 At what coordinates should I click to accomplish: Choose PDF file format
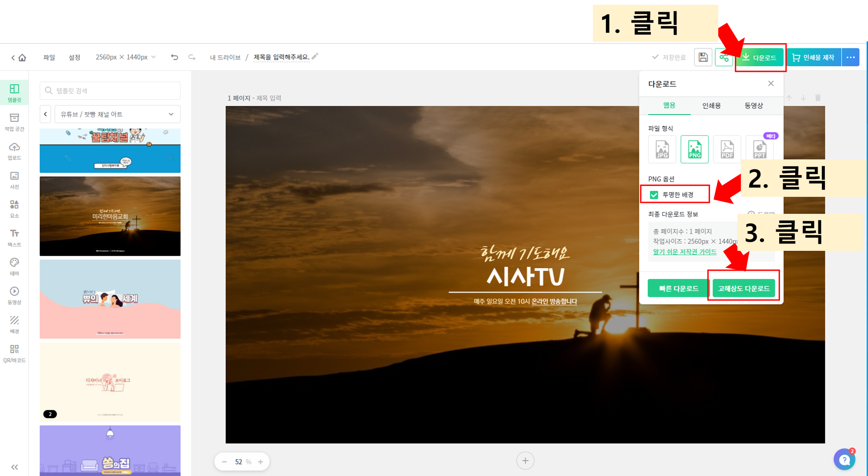727,149
